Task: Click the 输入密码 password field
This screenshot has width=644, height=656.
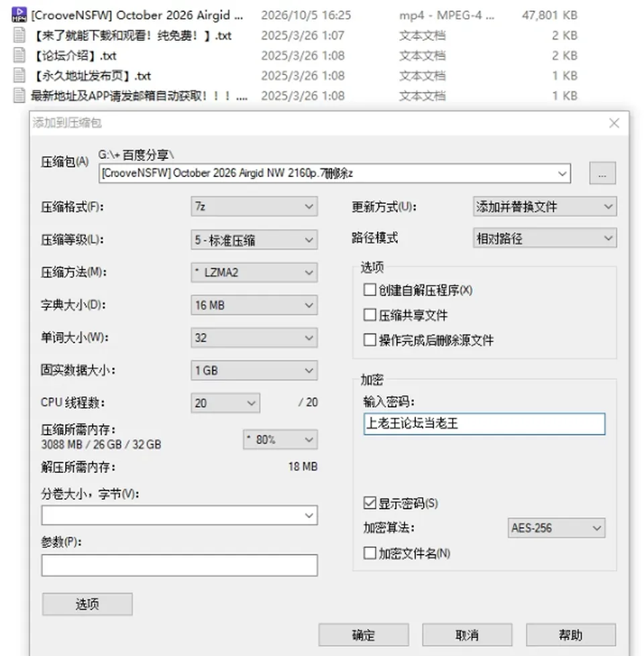Action: pos(484,424)
